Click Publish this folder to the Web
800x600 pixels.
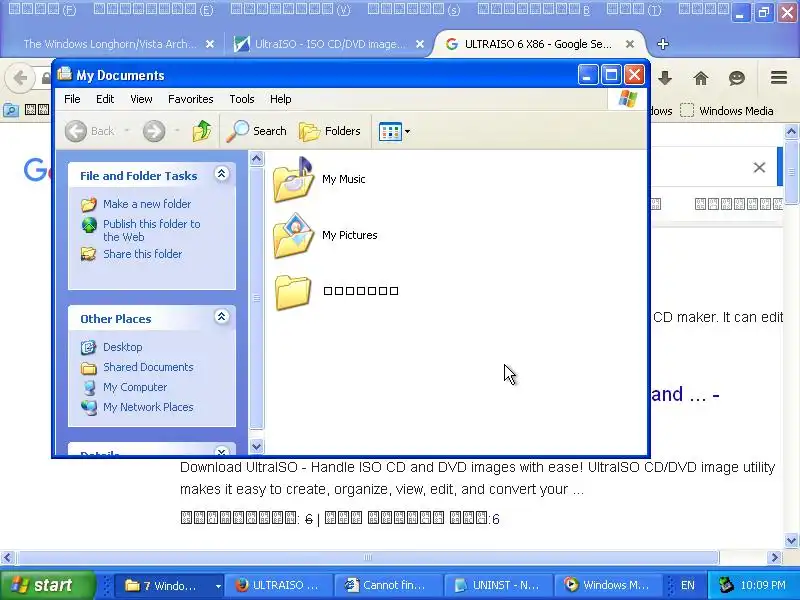point(152,230)
